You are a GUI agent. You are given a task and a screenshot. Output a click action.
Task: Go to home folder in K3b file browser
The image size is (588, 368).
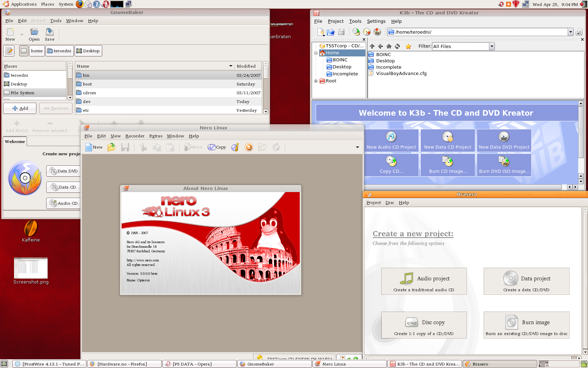point(389,46)
